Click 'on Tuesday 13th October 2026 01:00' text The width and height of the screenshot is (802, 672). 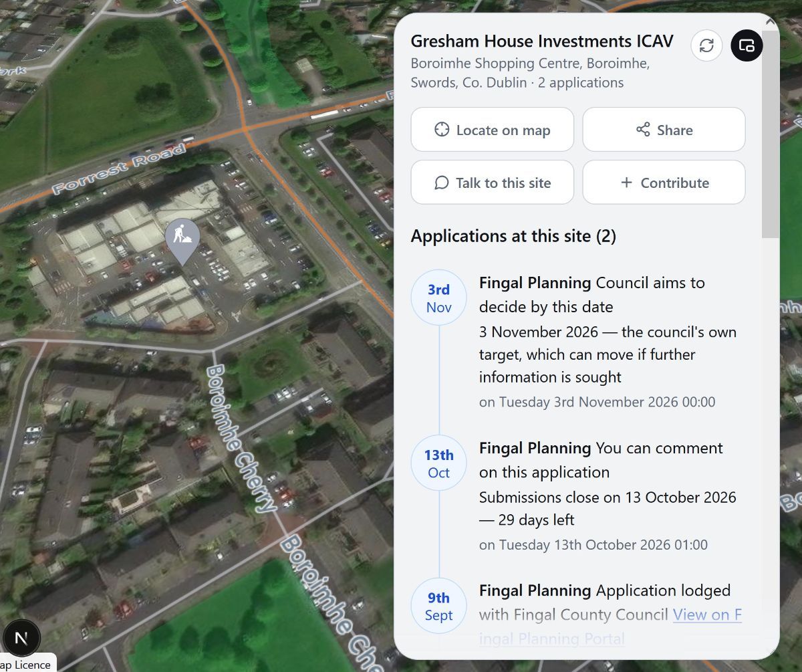tap(593, 545)
